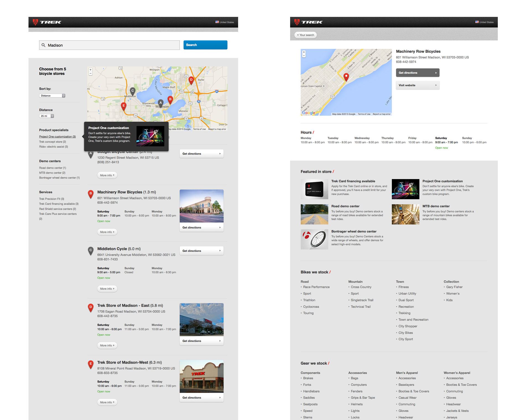Select map pin A near Madison
The image size is (531, 420).
click(x=160, y=103)
